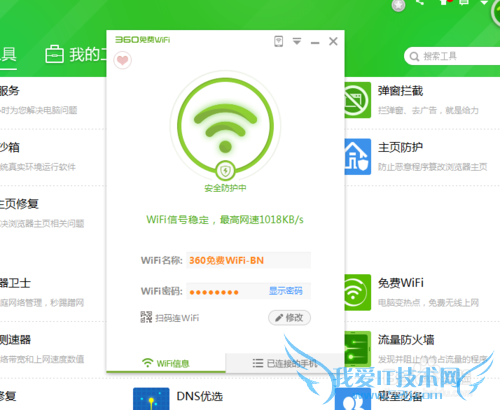Click the WiFi名称 field 360免费WiFi-BN
The height and width of the screenshot is (410, 500).
pyautogui.click(x=248, y=260)
